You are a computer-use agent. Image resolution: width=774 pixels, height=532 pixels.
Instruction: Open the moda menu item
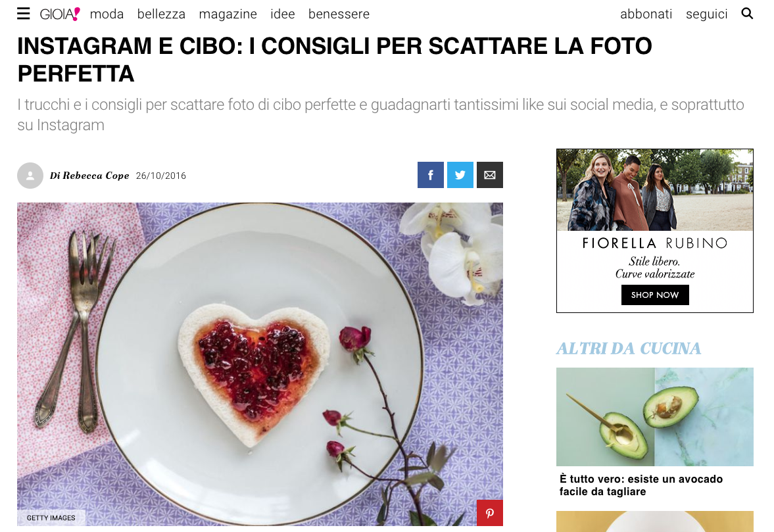click(107, 14)
